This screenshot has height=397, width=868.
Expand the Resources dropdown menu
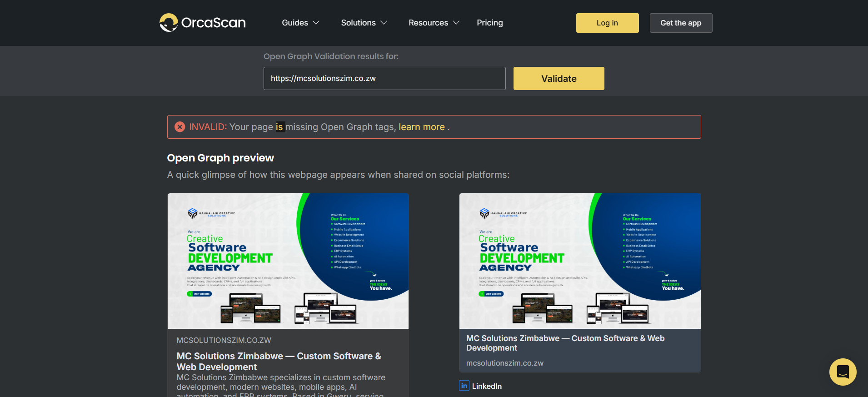(x=434, y=23)
